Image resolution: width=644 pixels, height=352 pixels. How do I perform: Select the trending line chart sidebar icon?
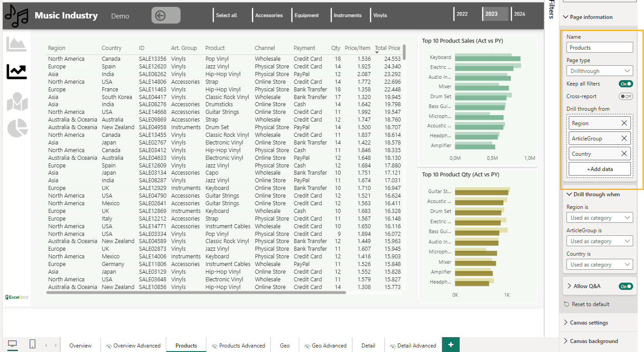point(17,71)
